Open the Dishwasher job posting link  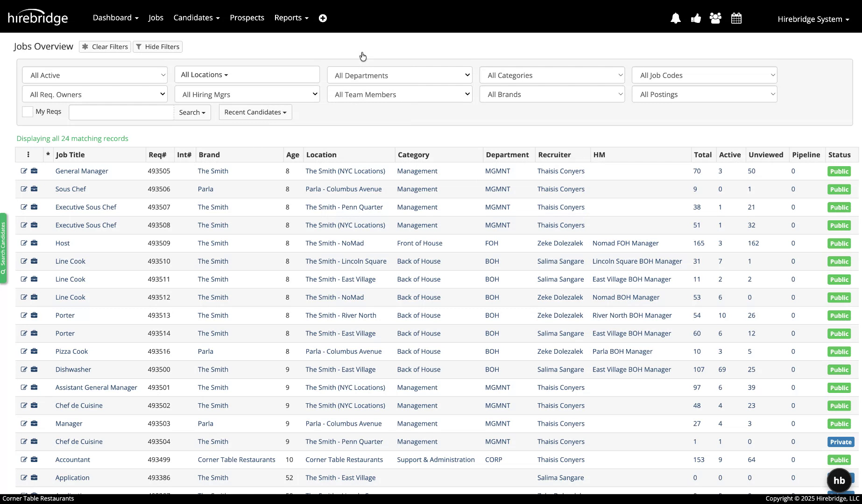tap(73, 369)
